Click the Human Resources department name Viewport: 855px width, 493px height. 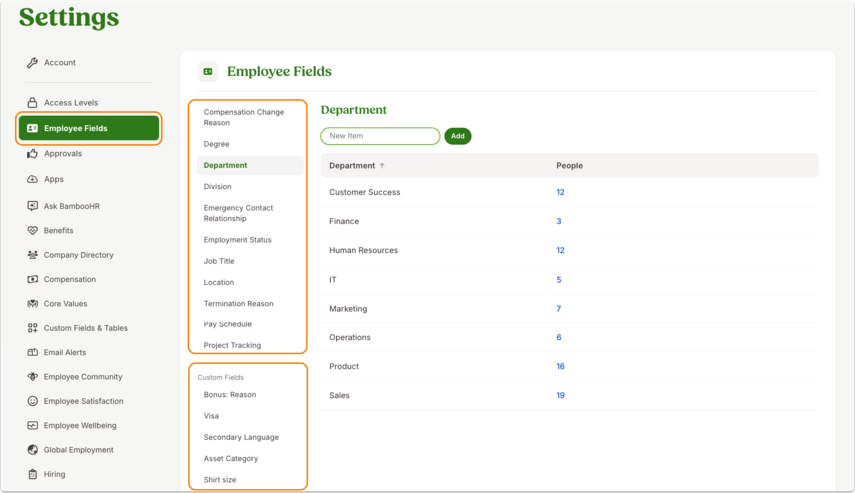pos(363,250)
